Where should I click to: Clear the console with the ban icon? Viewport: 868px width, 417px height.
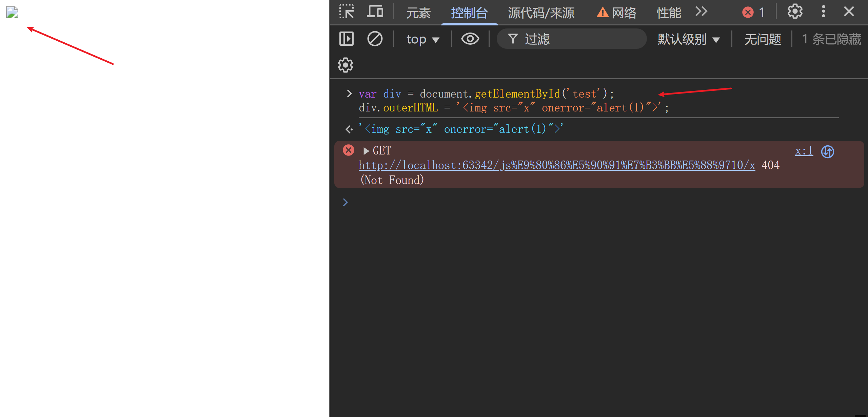[375, 39]
